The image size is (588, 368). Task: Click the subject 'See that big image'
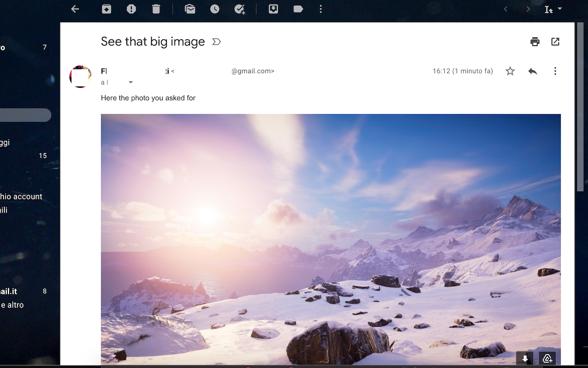[153, 41]
